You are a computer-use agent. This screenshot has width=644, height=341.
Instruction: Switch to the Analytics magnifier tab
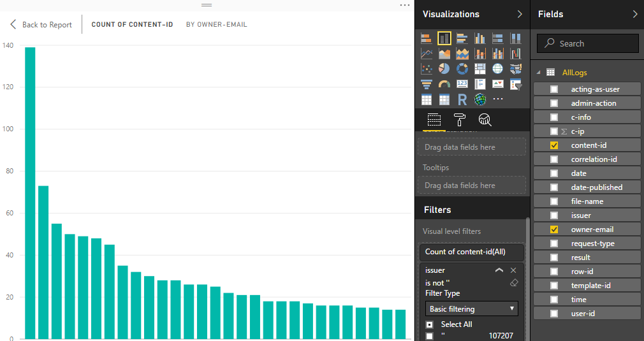pos(485,120)
